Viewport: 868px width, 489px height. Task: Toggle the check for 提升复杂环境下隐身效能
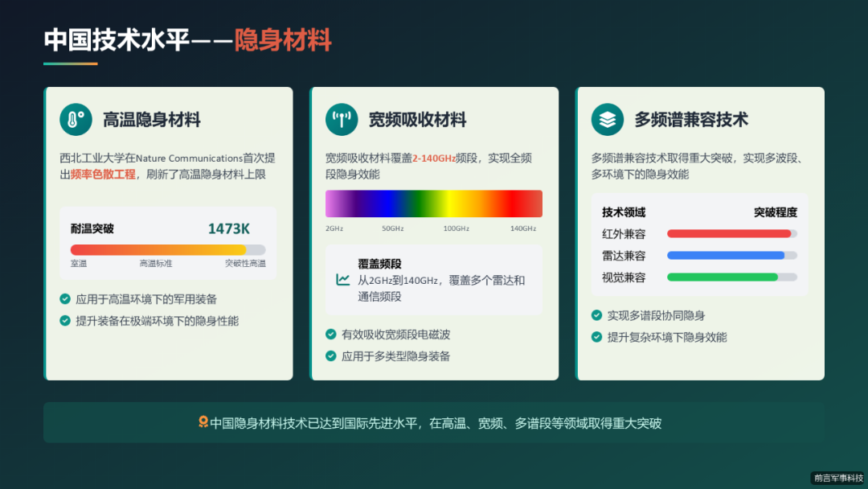pos(599,337)
